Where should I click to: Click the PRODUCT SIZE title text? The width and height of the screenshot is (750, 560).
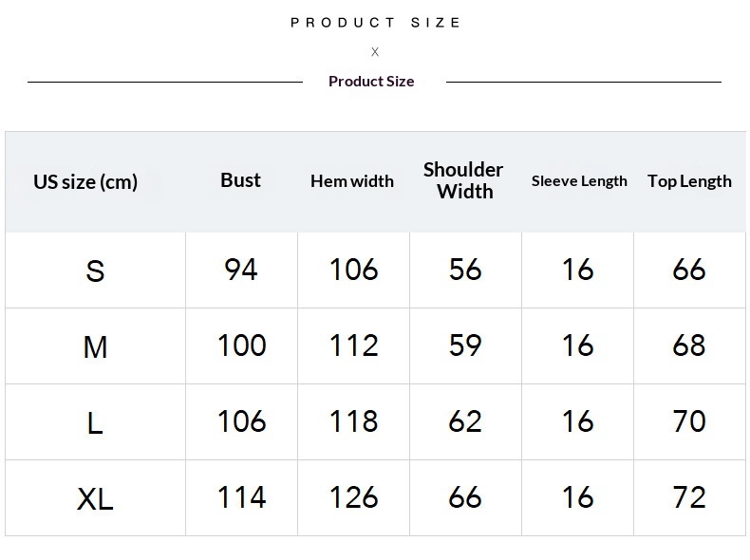click(x=375, y=23)
